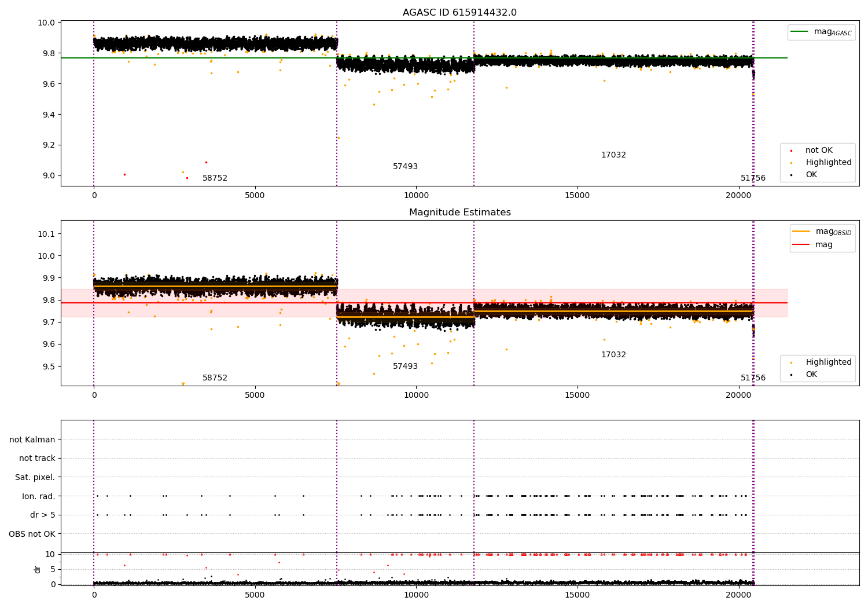This screenshot has width=868, height=608.
Task: Click the orange mag OBSID legend entry
Action: point(822,232)
